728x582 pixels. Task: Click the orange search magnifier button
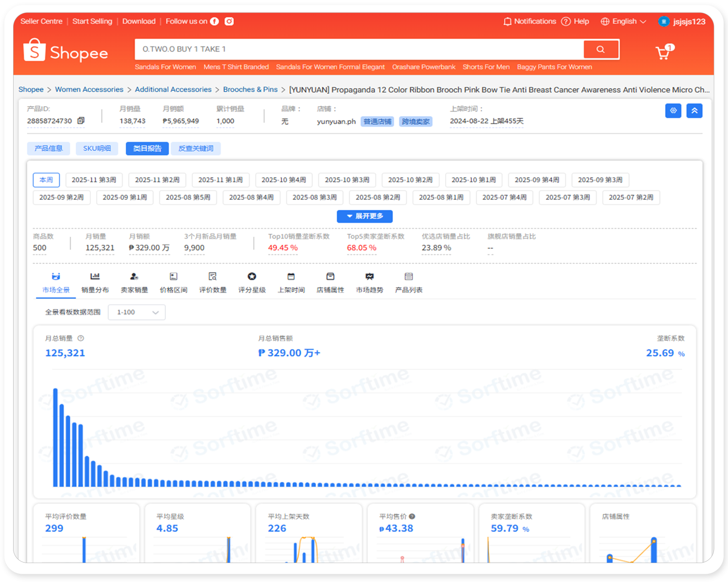(x=601, y=49)
